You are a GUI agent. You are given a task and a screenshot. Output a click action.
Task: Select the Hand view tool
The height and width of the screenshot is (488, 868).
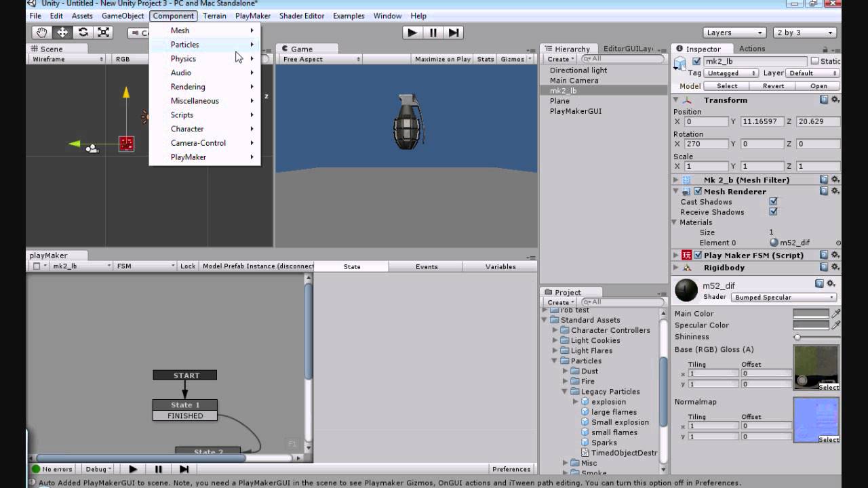coord(42,33)
